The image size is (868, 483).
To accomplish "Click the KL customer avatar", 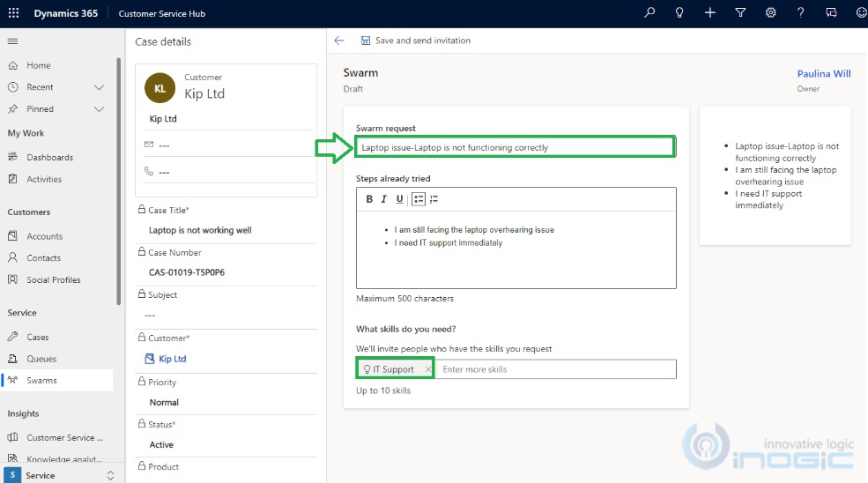I will (x=160, y=88).
